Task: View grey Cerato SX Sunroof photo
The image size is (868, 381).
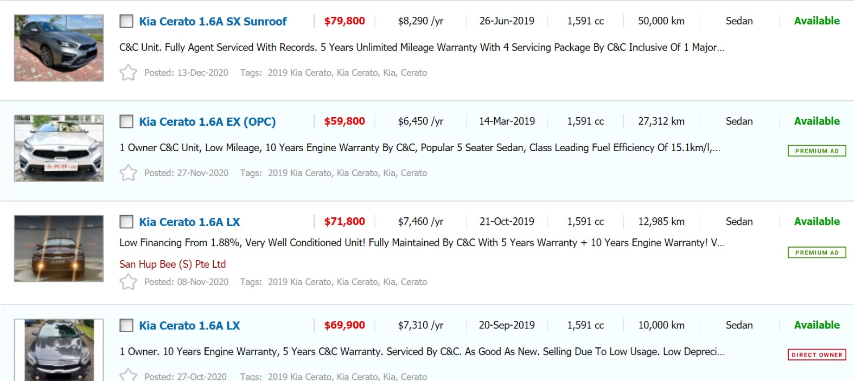Action: coord(59,48)
